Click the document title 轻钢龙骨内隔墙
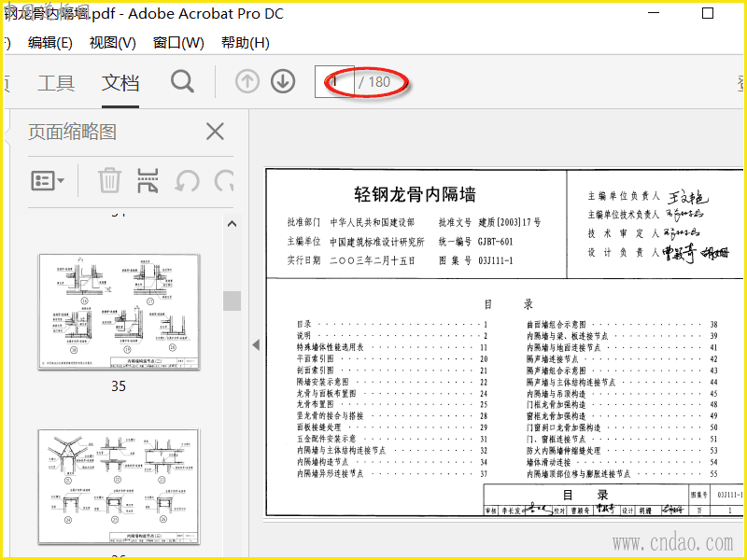 (x=415, y=194)
